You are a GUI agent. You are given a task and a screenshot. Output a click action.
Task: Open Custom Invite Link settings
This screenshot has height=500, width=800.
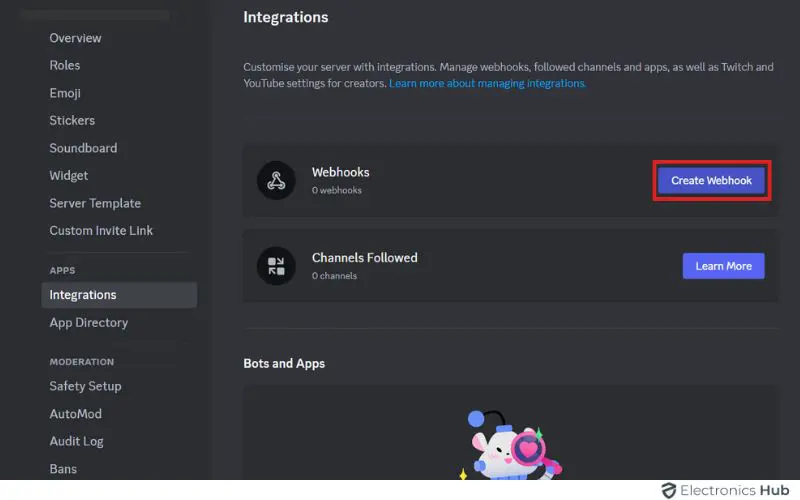[x=101, y=230]
